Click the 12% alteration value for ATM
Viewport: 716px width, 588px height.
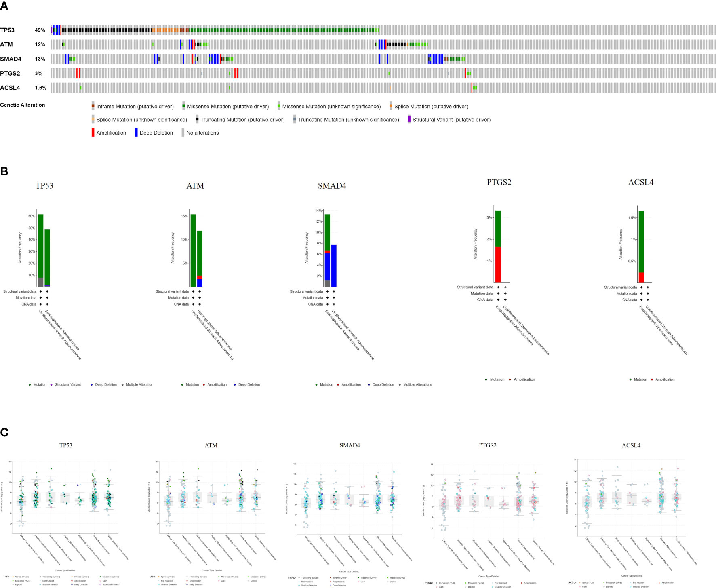[40, 44]
